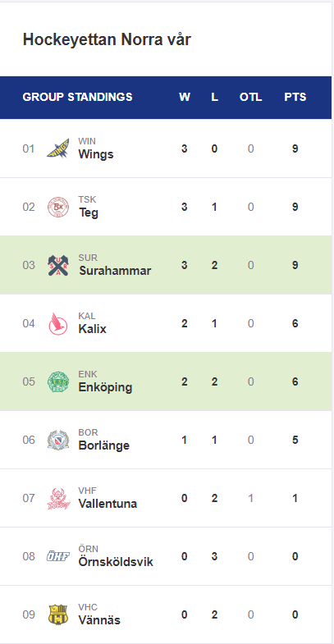Click the W wins column header
This screenshot has height=644, width=334.
pyautogui.click(x=185, y=97)
